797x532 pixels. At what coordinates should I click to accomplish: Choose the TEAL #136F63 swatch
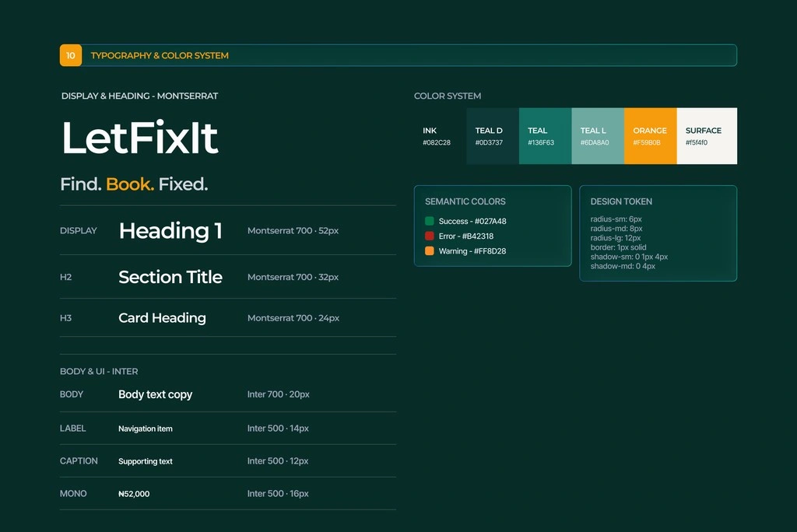coord(546,135)
